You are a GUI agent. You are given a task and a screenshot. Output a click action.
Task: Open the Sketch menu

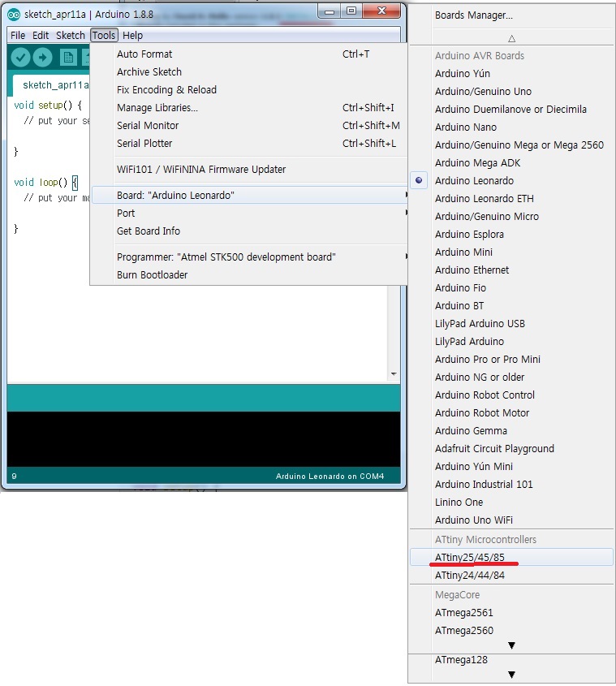pos(70,36)
